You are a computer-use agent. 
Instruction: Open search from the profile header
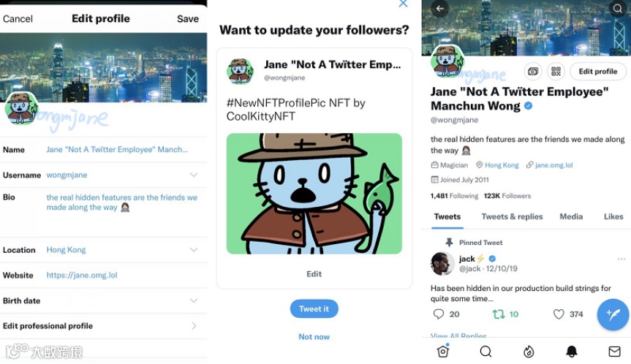[617, 9]
